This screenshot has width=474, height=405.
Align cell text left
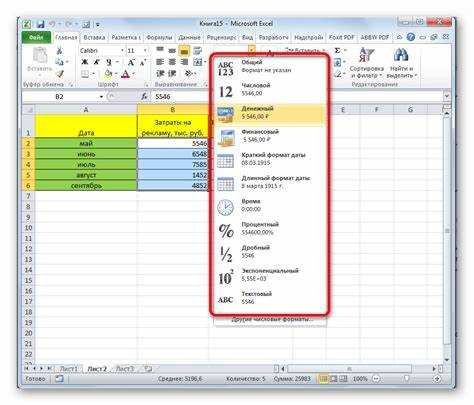160,62
